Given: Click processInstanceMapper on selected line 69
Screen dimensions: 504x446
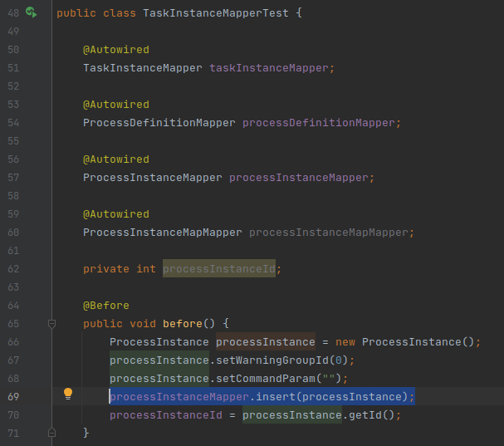Looking at the screenshot, I should tap(179, 397).
